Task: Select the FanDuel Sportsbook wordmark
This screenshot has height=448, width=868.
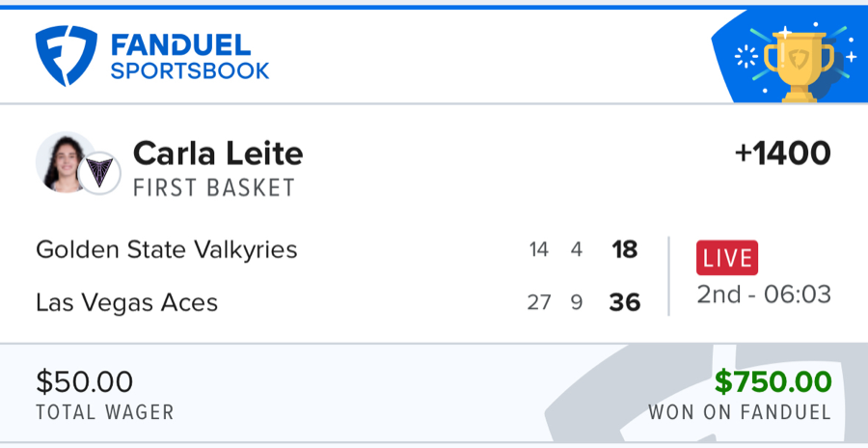Action: (189, 57)
